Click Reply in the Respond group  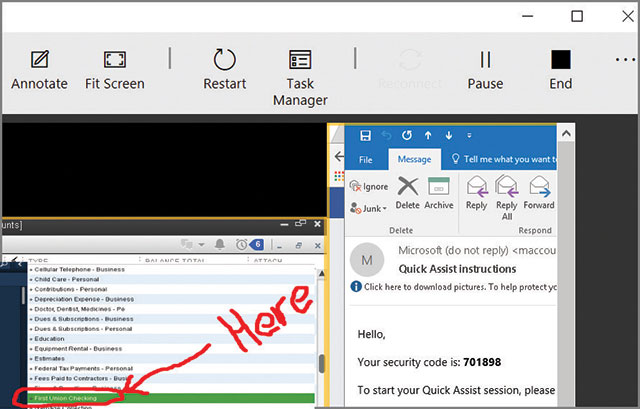tap(476, 191)
